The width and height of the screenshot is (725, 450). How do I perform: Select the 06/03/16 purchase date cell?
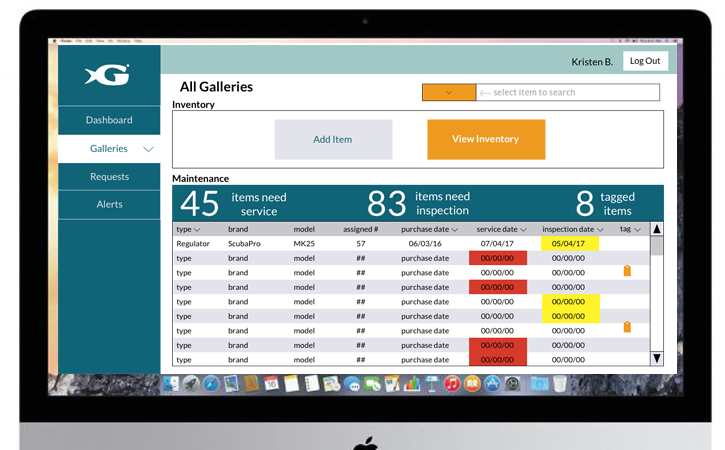425,244
